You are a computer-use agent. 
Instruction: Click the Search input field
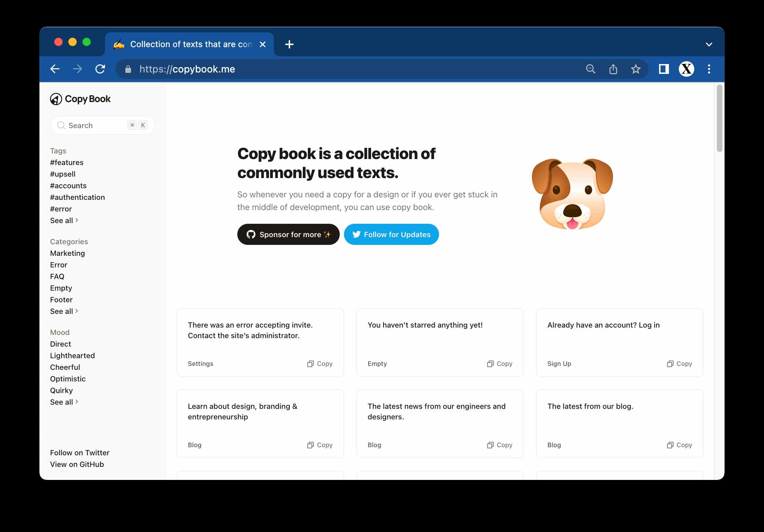(x=102, y=125)
